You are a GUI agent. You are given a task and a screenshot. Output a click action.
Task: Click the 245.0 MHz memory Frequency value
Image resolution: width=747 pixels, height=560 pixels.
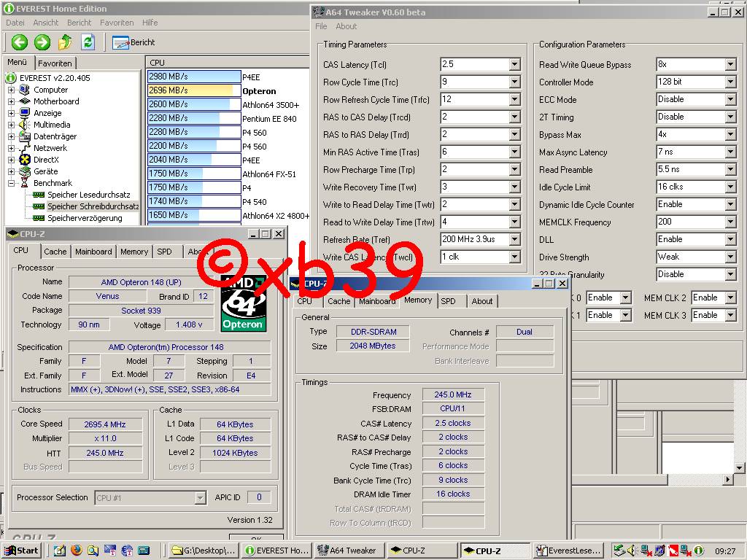point(452,394)
